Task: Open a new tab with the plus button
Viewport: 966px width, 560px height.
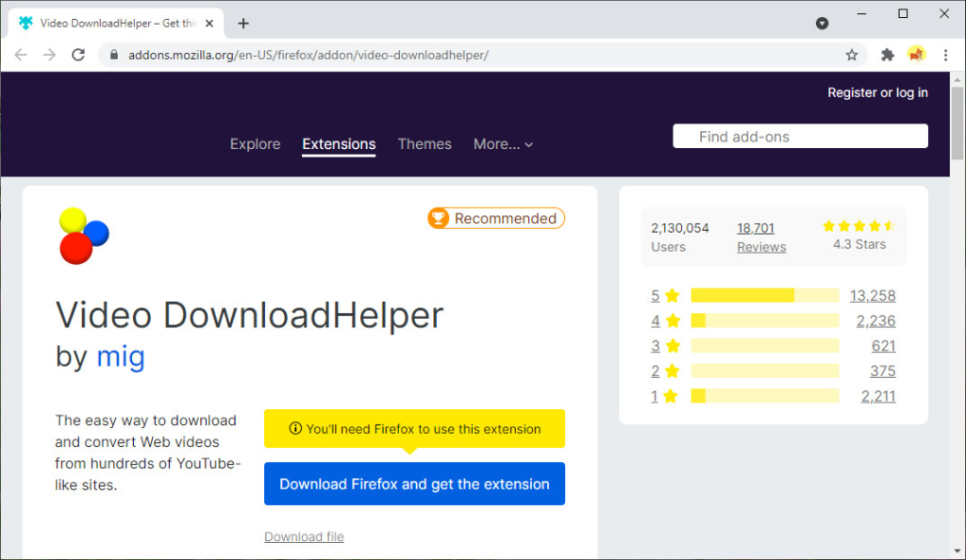Action: coord(243,24)
